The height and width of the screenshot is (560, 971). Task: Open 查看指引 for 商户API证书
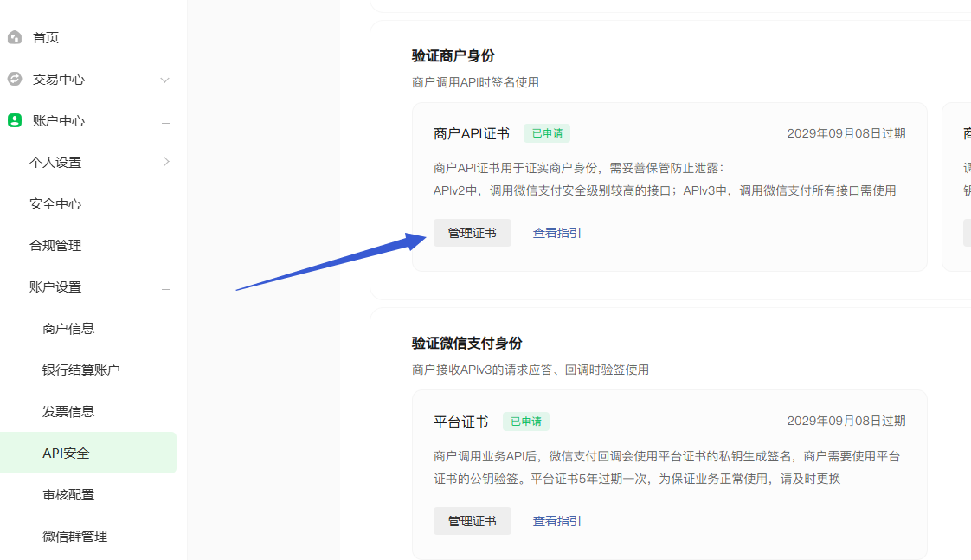pyautogui.click(x=556, y=233)
